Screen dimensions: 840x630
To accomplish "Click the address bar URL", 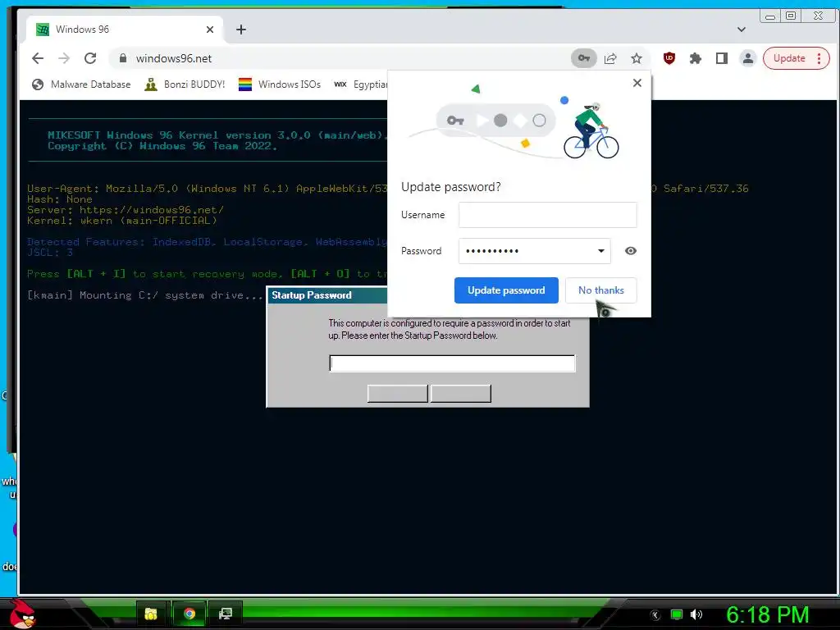I will [x=174, y=58].
